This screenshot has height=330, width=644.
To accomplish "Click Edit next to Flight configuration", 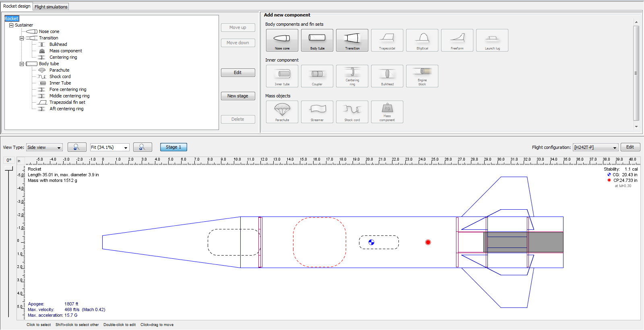I will (630, 147).
